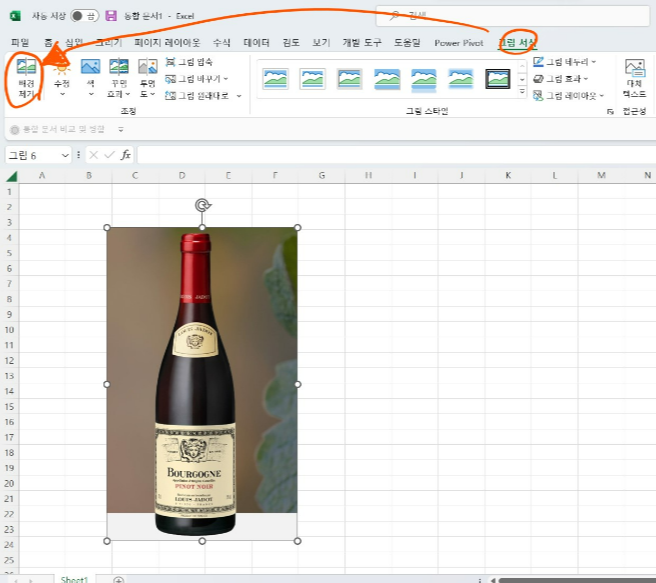Image resolution: width=656 pixels, height=583 pixels.
Task: Switch to the 홈 (Home) tab
Action: (x=49, y=42)
